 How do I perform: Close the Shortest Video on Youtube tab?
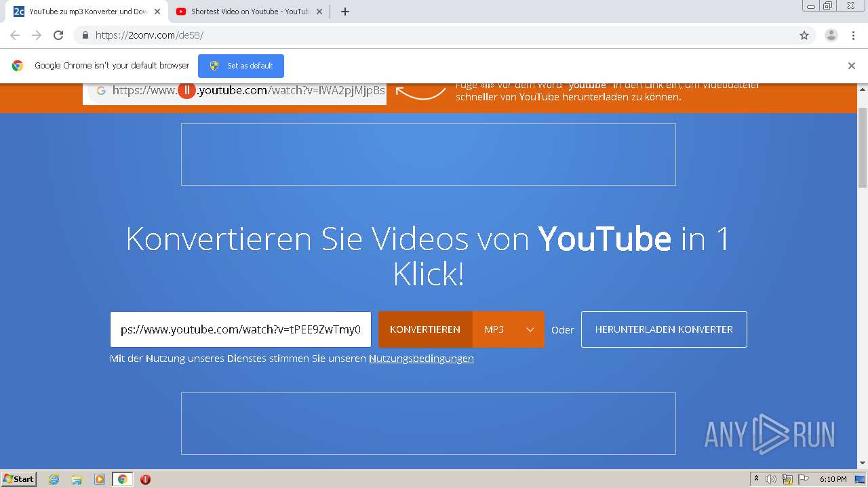319,12
